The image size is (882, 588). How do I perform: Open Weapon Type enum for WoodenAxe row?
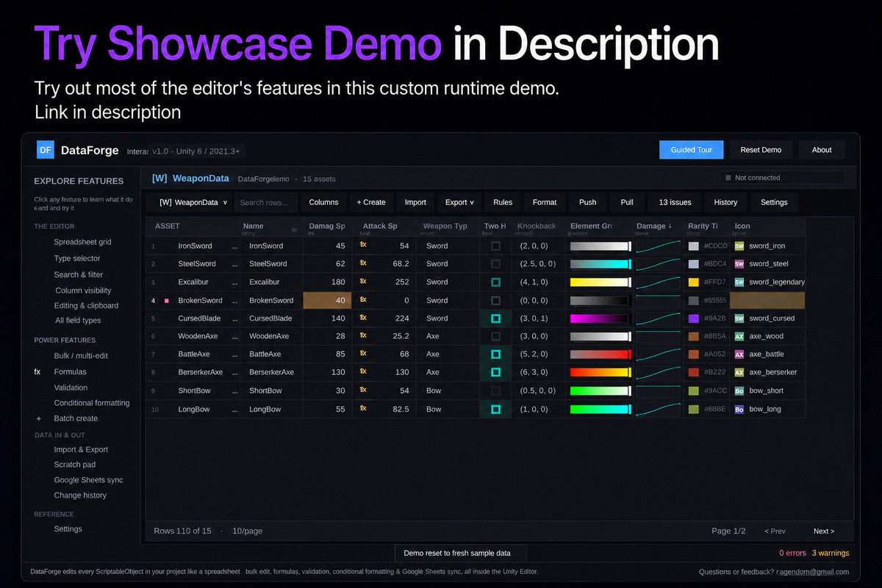tap(448, 337)
